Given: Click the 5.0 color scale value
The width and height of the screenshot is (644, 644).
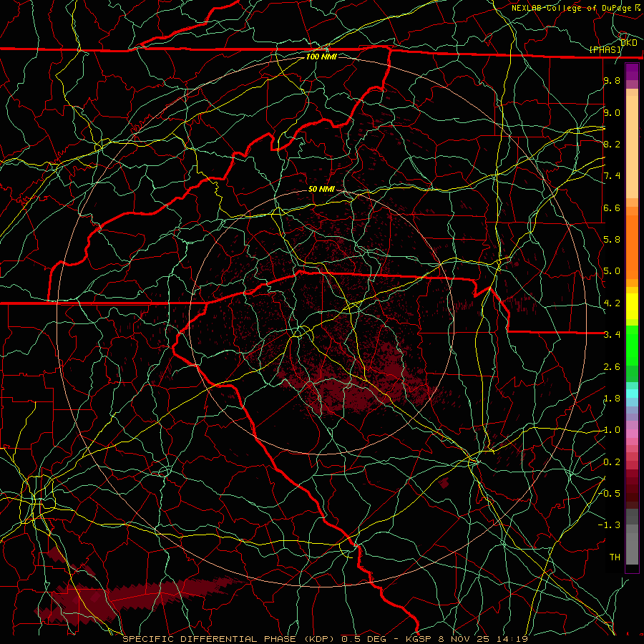Looking at the screenshot, I should (612, 271).
